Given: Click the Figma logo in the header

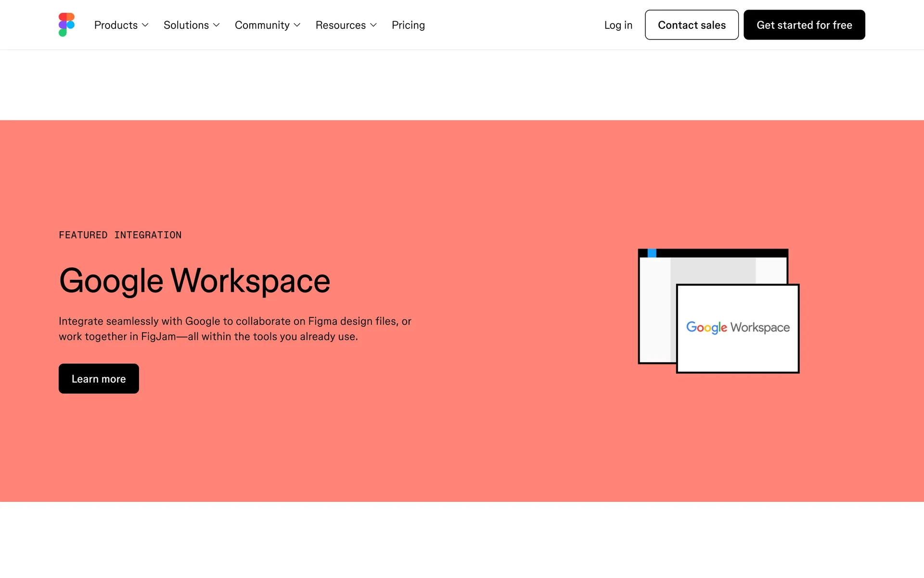Looking at the screenshot, I should pyautogui.click(x=66, y=25).
